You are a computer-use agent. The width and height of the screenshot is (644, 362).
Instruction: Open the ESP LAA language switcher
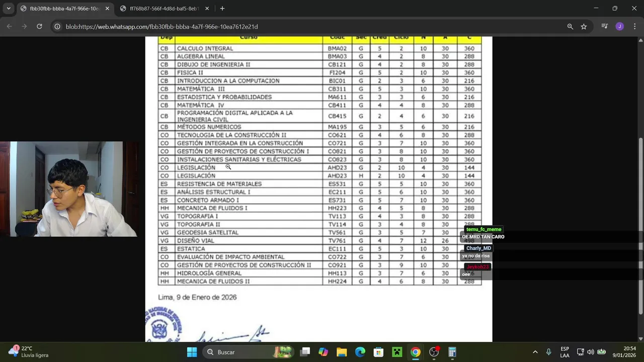565,352
